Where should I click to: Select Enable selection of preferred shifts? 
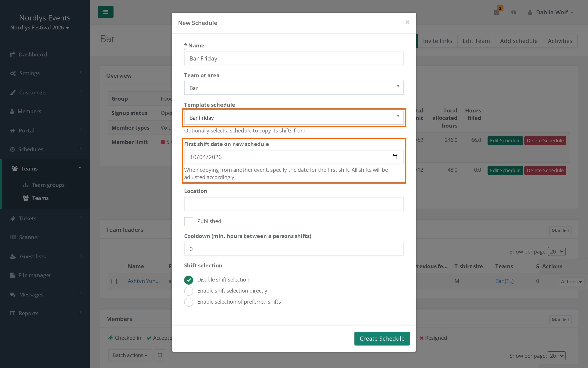(x=189, y=302)
